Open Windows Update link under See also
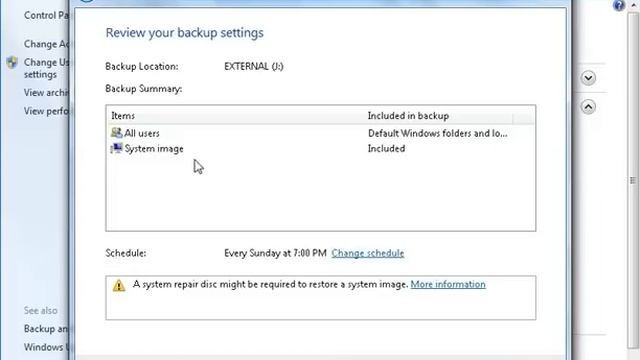Viewport: 640px width, 360px height. click(x=46, y=347)
